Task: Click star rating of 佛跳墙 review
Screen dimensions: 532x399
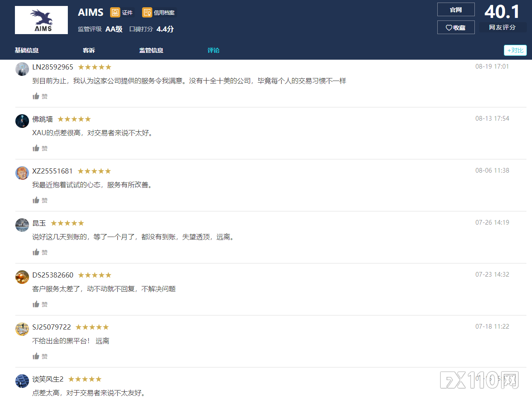Action: pos(74,119)
